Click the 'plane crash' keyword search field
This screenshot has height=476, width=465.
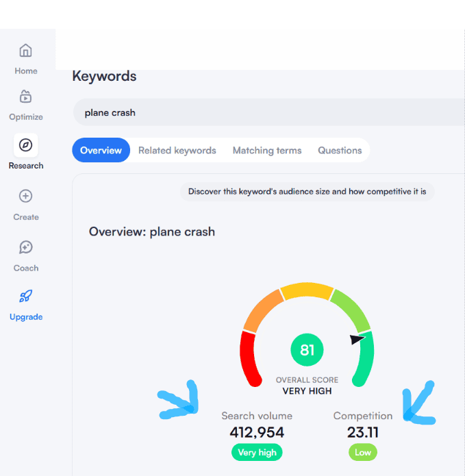coord(269,112)
